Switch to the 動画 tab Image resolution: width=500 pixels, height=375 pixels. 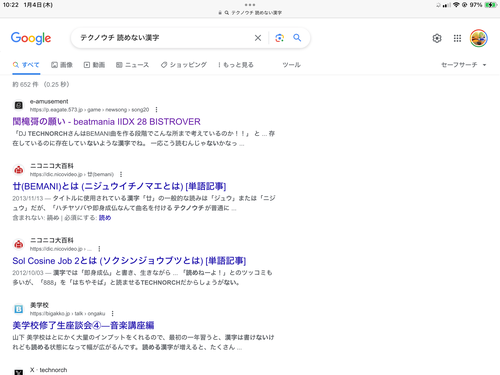(x=94, y=65)
